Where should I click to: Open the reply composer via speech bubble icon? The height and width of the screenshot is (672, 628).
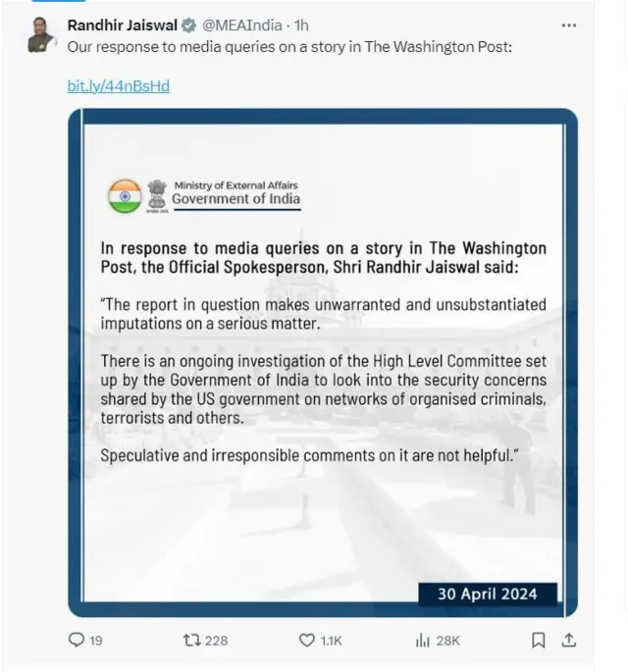click(x=77, y=640)
